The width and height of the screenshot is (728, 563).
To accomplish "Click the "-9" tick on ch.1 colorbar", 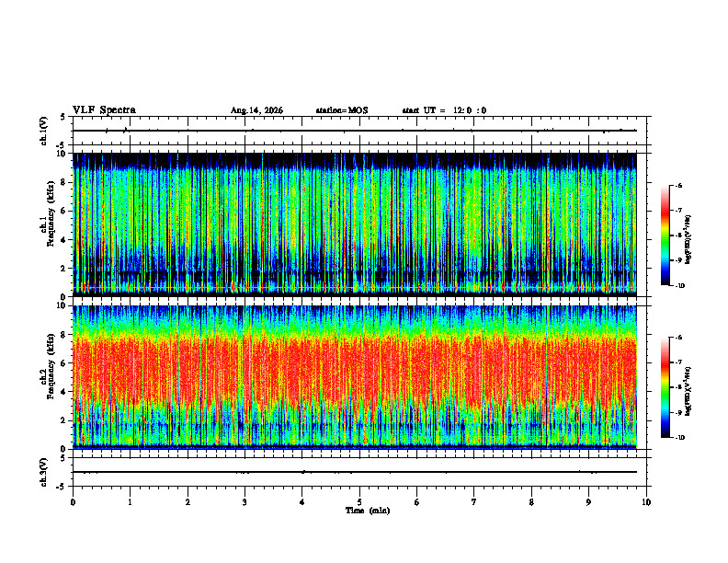I will 679,260.
